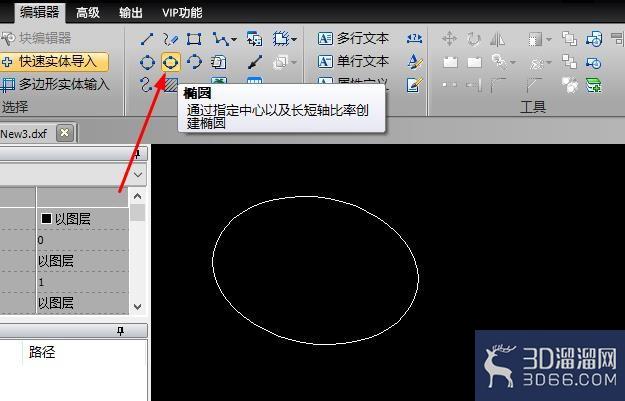The image size is (625, 401).
Task: Pin the upper properties panel
Action: click(137, 153)
